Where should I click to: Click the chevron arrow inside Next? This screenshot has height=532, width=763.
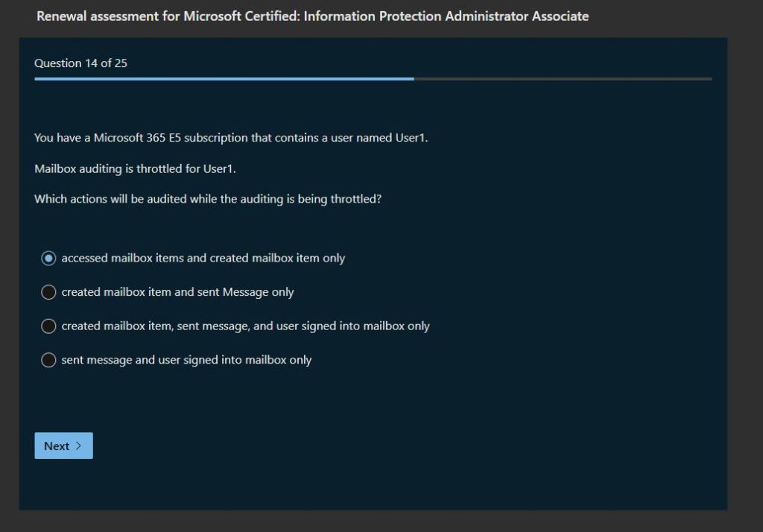click(79, 446)
